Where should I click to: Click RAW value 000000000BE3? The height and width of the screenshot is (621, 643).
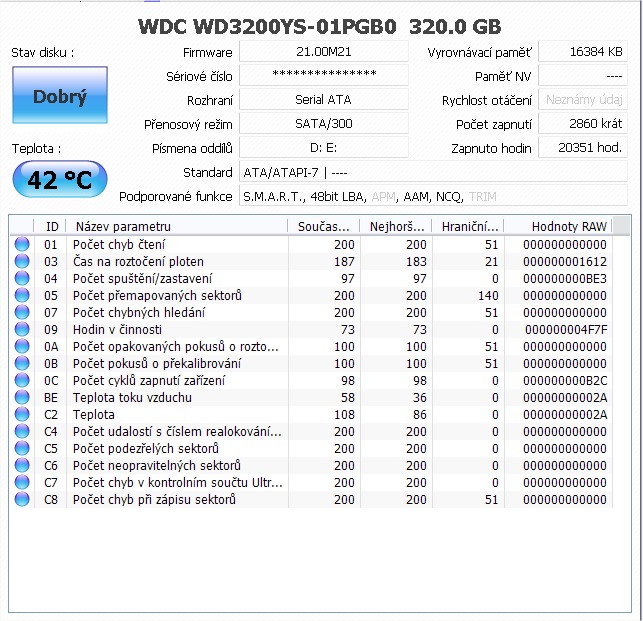tap(565, 279)
